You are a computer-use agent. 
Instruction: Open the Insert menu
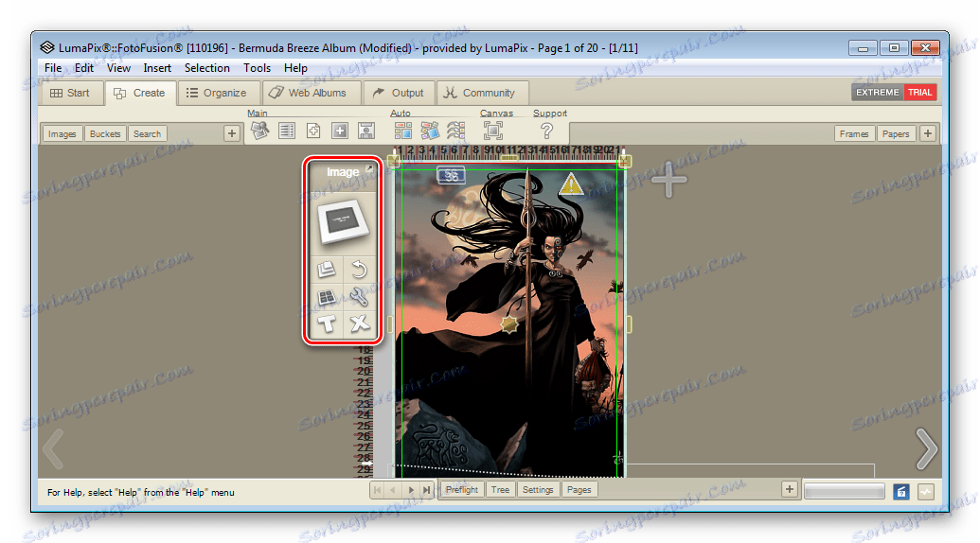coord(157,68)
